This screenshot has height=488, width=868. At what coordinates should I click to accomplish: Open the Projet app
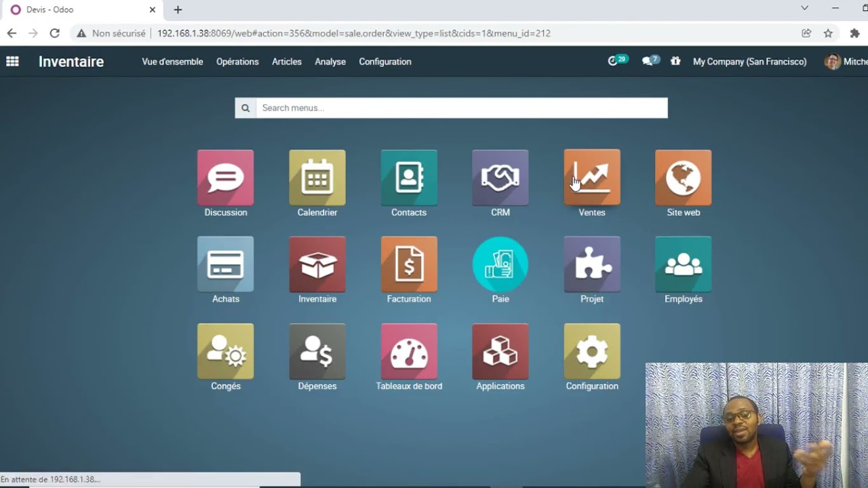[592, 264]
